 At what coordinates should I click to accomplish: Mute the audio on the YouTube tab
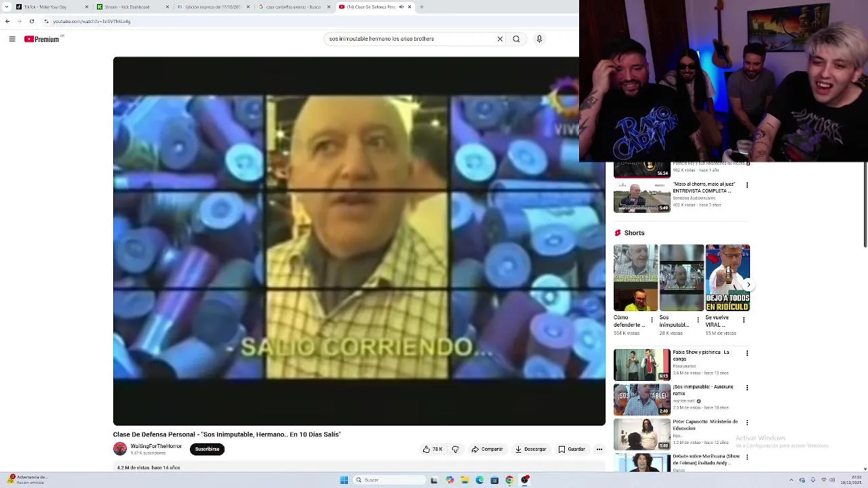point(401,7)
